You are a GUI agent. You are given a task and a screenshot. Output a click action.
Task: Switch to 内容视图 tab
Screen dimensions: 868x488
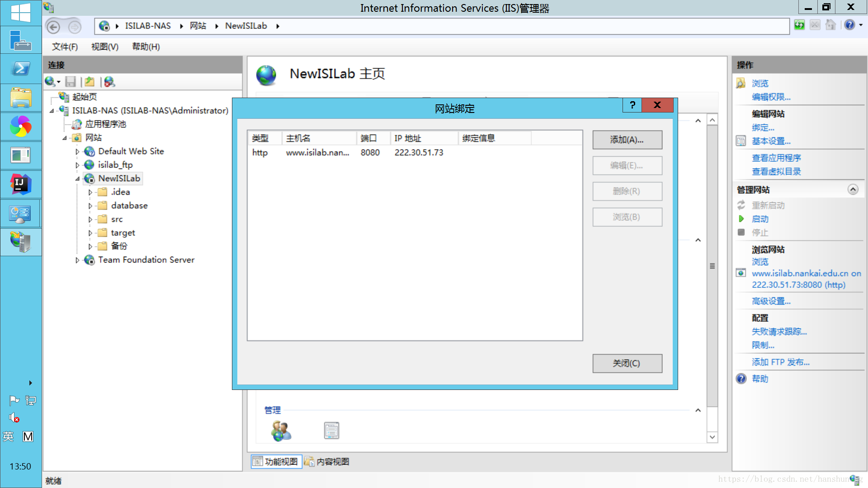coord(327,461)
